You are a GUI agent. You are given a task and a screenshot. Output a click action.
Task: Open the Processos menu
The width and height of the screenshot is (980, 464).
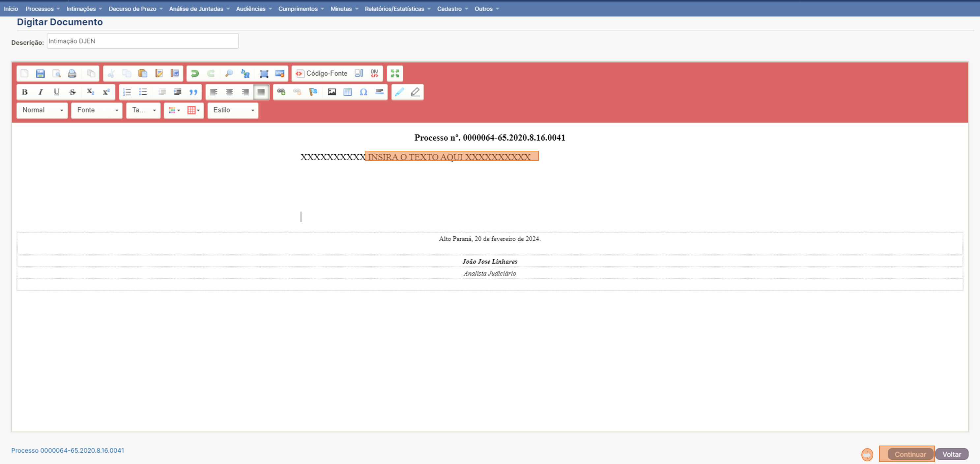pyautogui.click(x=43, y=9)
